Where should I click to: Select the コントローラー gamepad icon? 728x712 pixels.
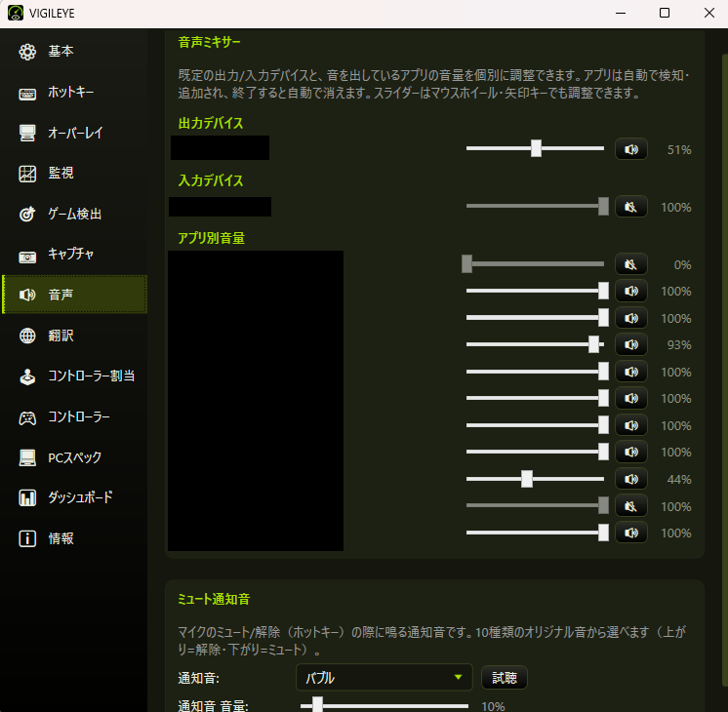pos(27,417)
